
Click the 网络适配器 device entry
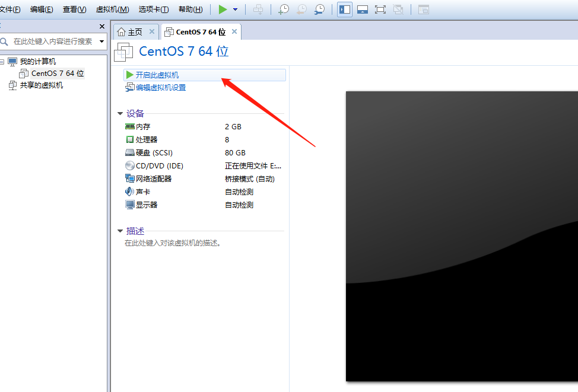click(154, 179)
